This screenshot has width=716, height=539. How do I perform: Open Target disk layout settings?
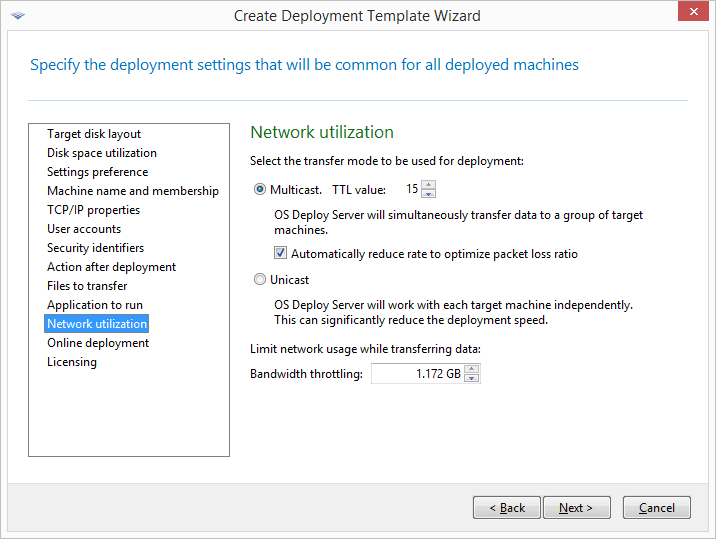point(94,134)
